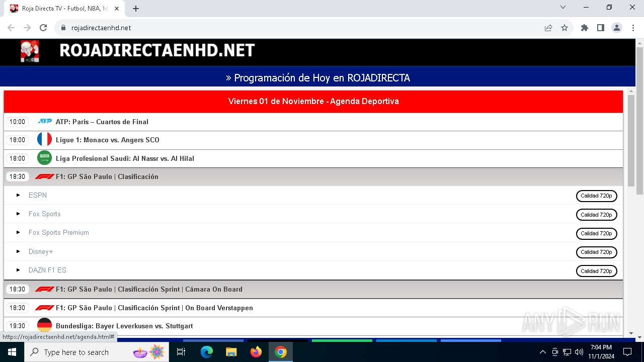This screenshot has height=362, width=644.
Task: Toggle the browser side panel icon
Action: [601, 28]
